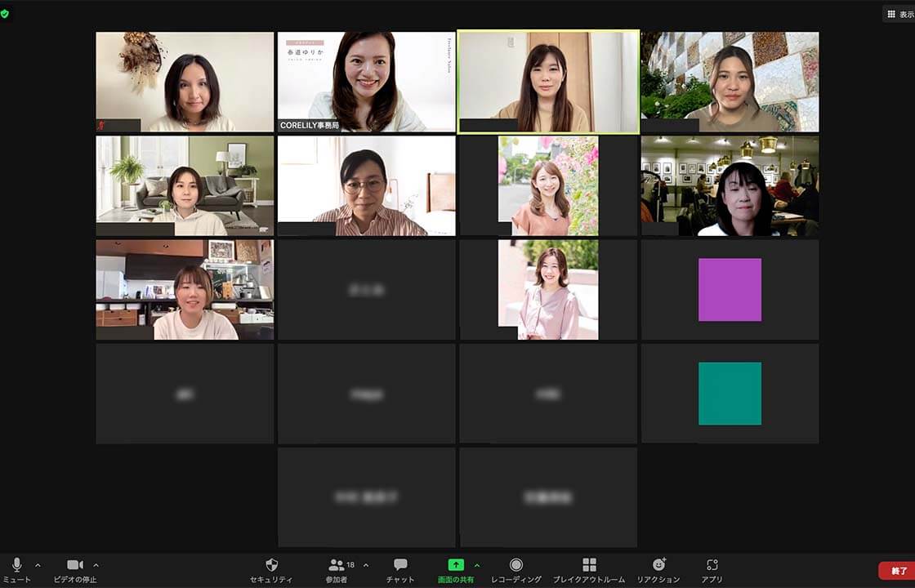The height and width of the screenshot is (588, 915).
Task: Click the green encryption shield at top-left
Action: tap(6, 14)
